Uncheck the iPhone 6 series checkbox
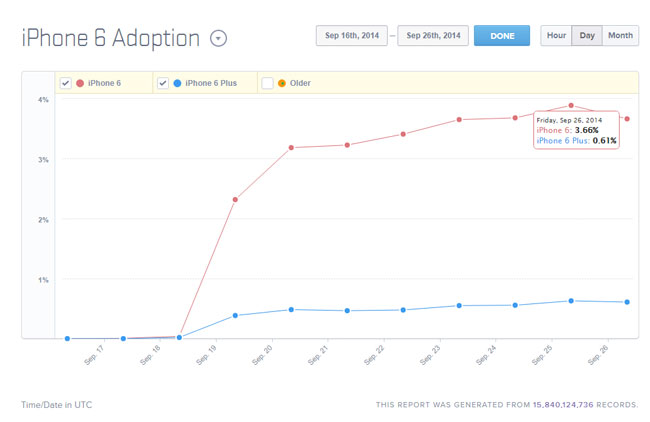650x422 pixels. pos(65,83)
